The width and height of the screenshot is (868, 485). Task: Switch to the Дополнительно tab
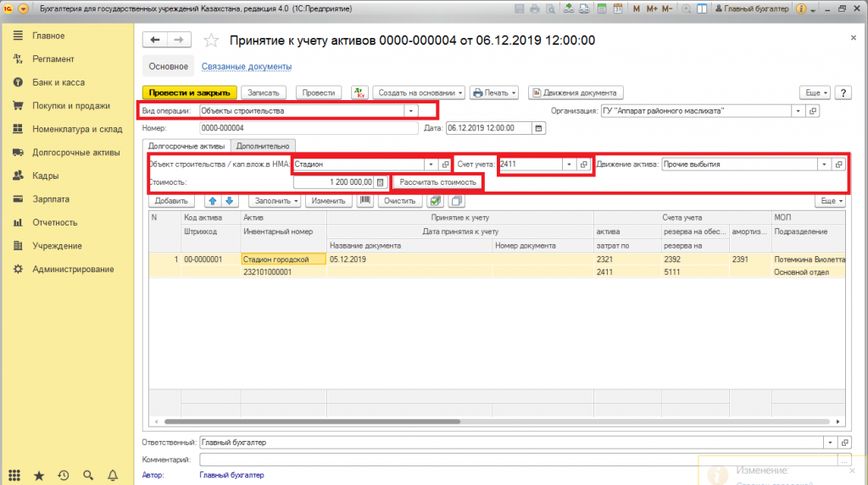coord(263,146)
